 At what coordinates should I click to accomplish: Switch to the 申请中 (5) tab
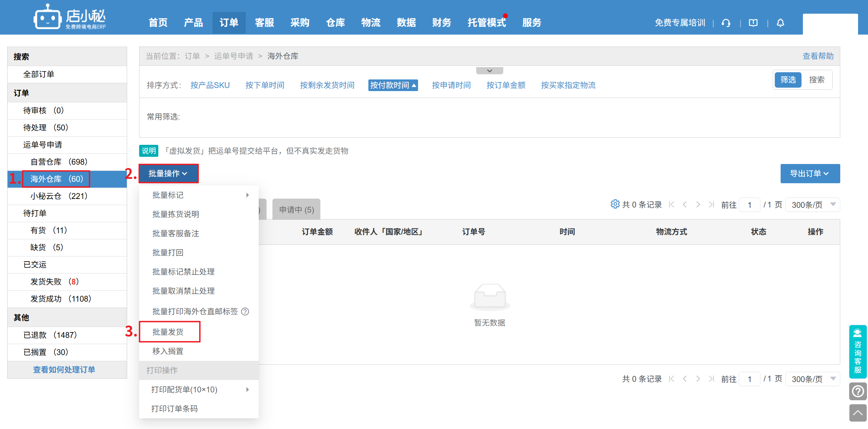(x=296, y=210)
